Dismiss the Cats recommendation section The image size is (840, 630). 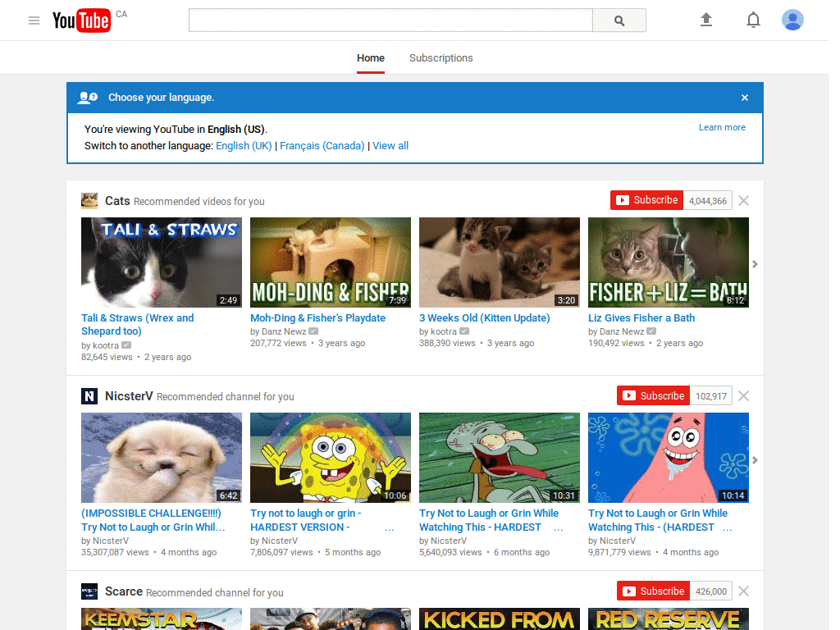point(743,200)
